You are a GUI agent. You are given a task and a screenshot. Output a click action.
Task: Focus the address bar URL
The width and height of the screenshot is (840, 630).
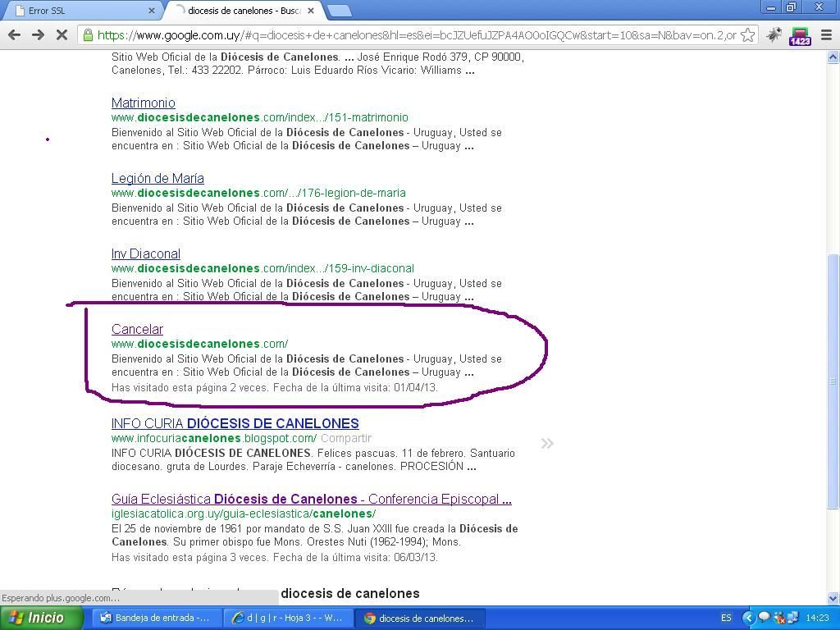tap(417, 35)
